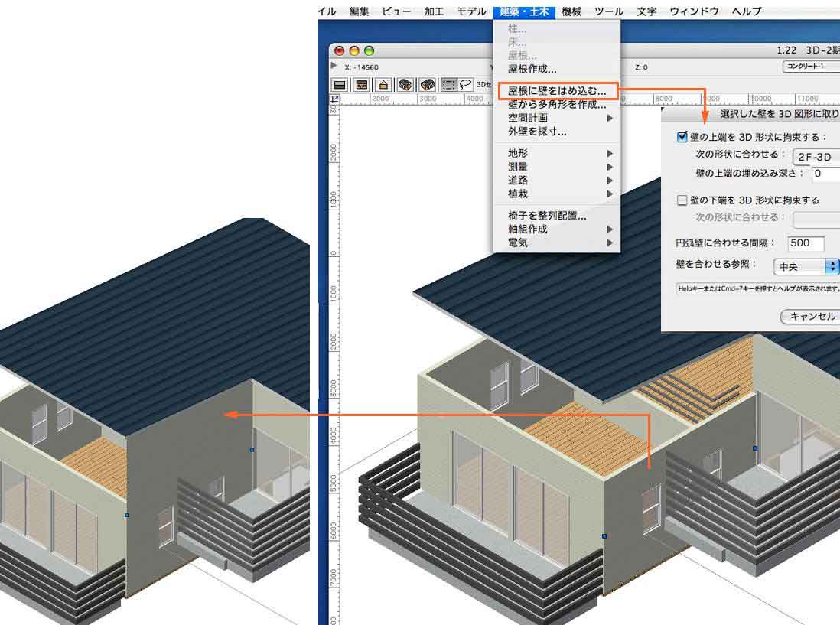Image resolution: width=840 pixels, height=625 pixels.
Task: Click the first 3D building icon
Action: [x=405, y=85]
